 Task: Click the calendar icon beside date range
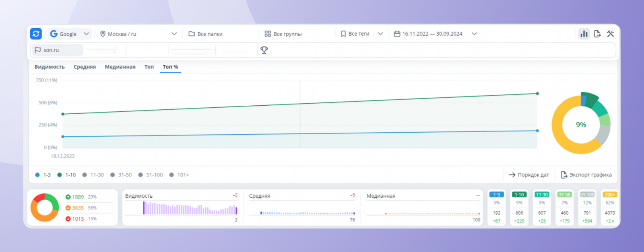pos(397,34)
